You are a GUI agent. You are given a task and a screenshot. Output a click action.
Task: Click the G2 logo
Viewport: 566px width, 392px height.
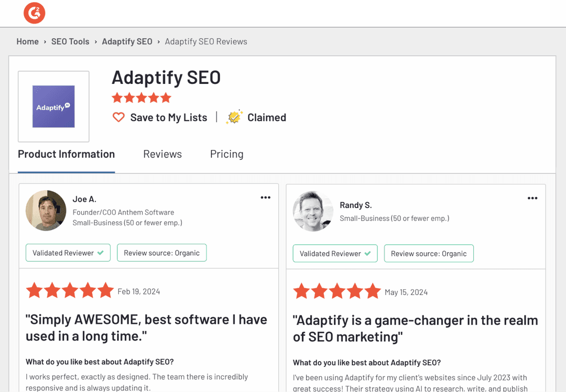34,13
